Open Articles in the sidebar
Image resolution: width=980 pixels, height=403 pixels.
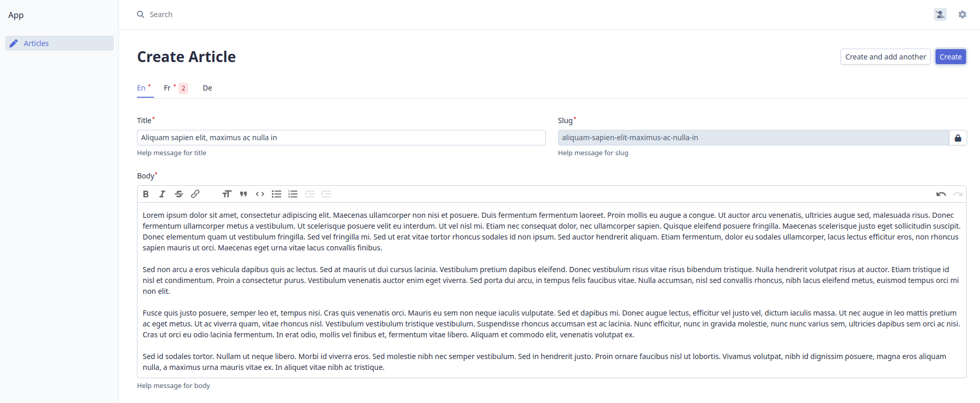(x=59, y=43)
